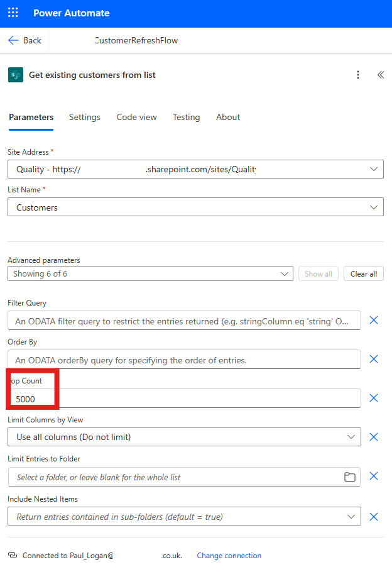Remove the Top Count parameter
The width and height of the screenshot is (392, 567).
tap(374, 398)
